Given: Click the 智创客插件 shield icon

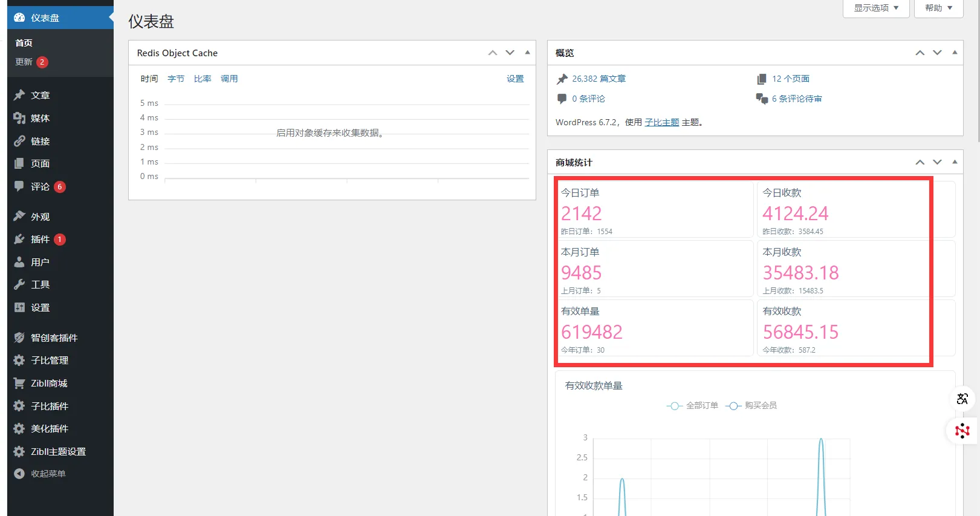Looking at the screenshot, I should (x=19, y=338).
